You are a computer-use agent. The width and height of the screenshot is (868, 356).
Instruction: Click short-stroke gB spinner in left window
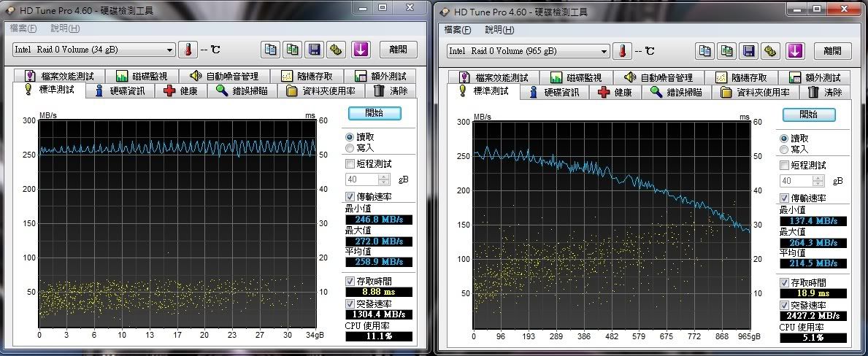point(383,179)
